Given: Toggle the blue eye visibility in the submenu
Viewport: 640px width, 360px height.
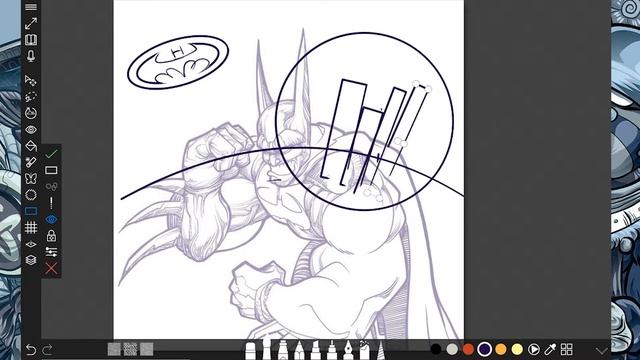Looking at the screenshot, I should coord(51,220).
